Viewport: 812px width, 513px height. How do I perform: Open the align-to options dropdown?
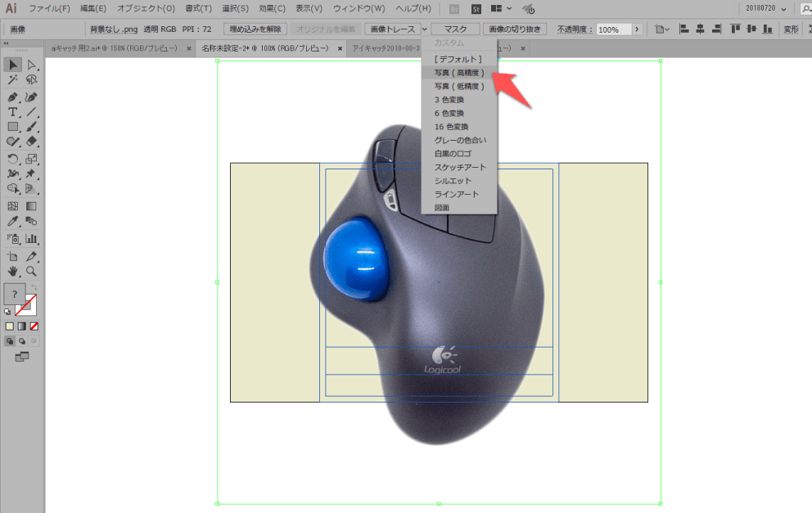click(x=661, y=29)
